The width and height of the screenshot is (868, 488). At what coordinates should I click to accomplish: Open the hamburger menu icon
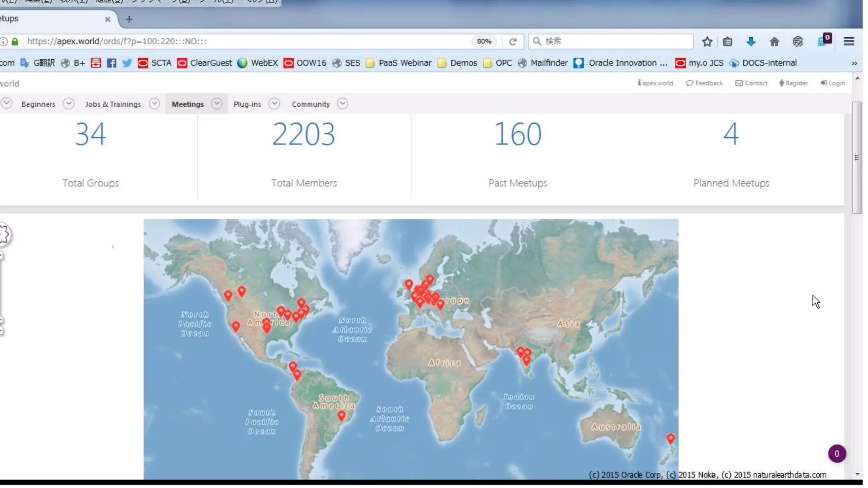point(849,42)
